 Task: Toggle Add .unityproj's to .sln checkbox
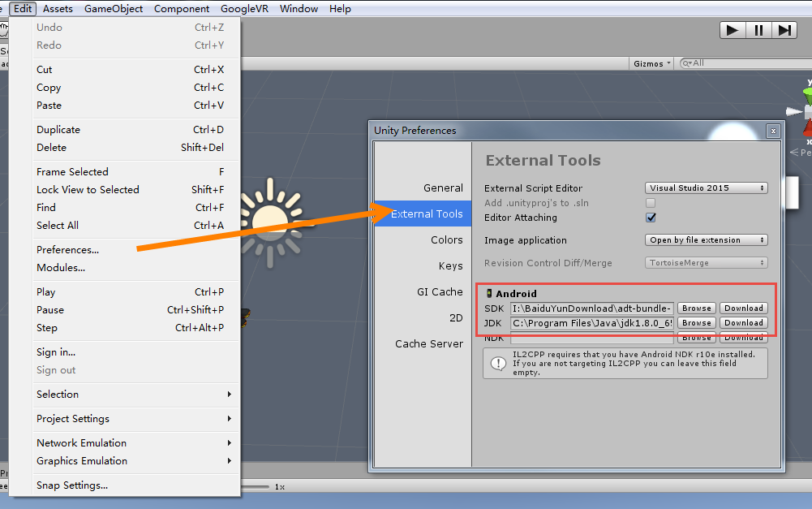click(651, 203)
